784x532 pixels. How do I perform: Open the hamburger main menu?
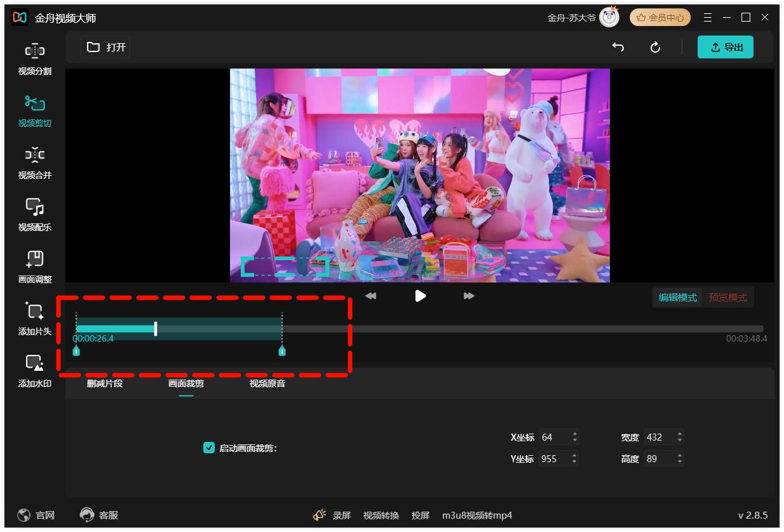click(x=707, y=18)
